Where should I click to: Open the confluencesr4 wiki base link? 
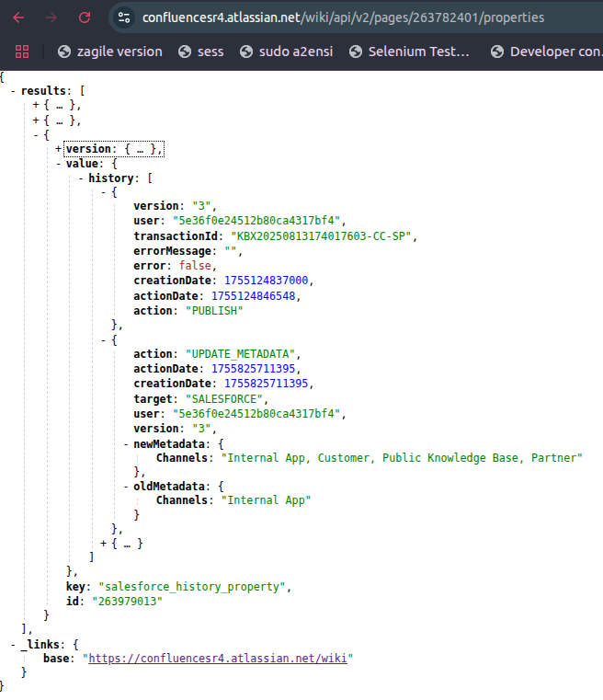coord(220,659)
